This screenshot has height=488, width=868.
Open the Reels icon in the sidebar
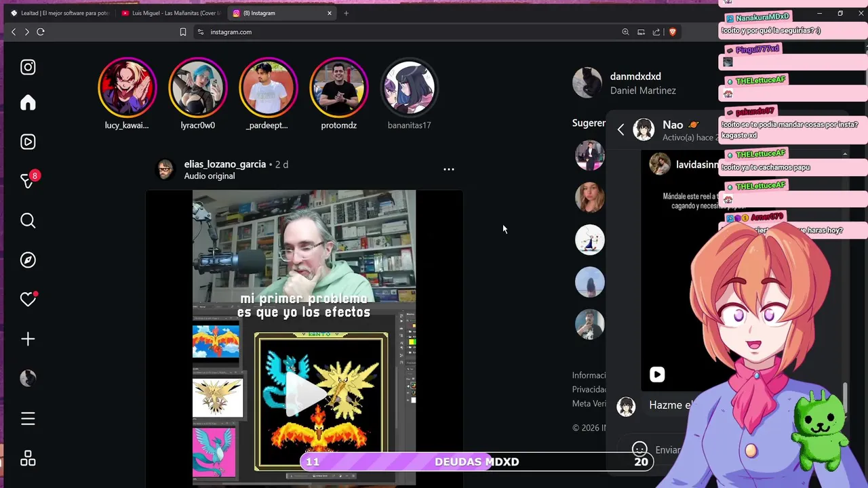[x=28, y=142]
